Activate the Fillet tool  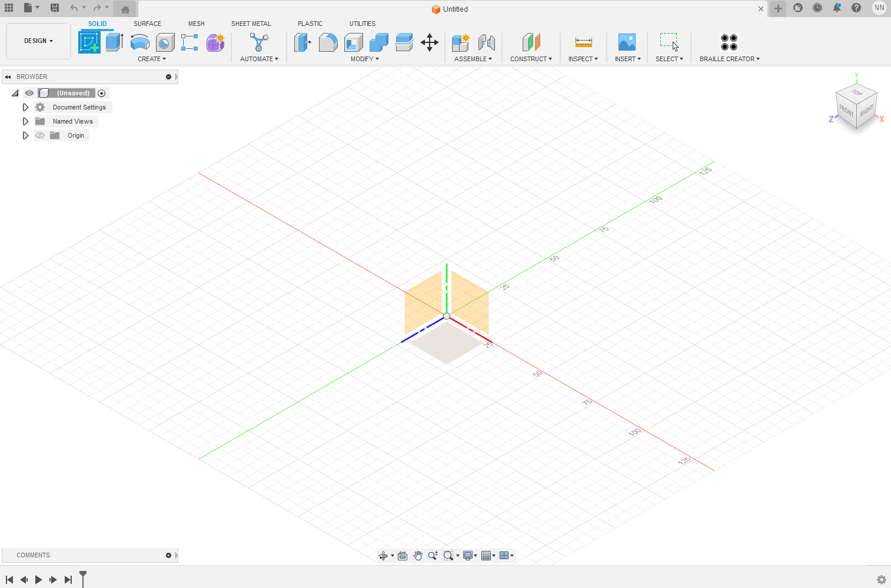[x=328, y=42]
